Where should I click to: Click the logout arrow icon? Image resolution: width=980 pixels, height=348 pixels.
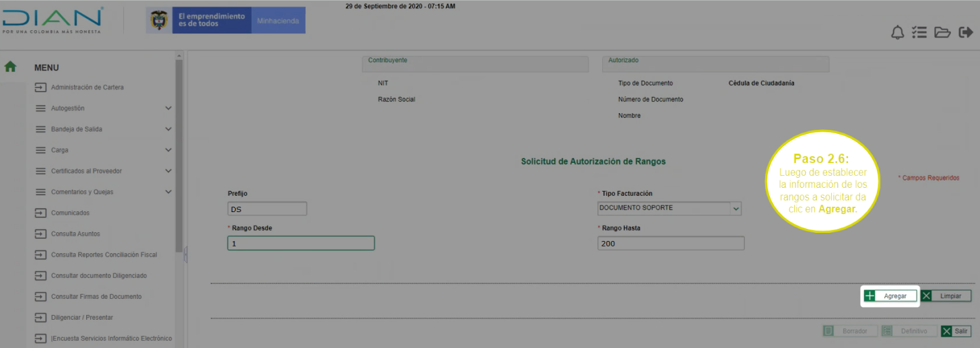965,32
